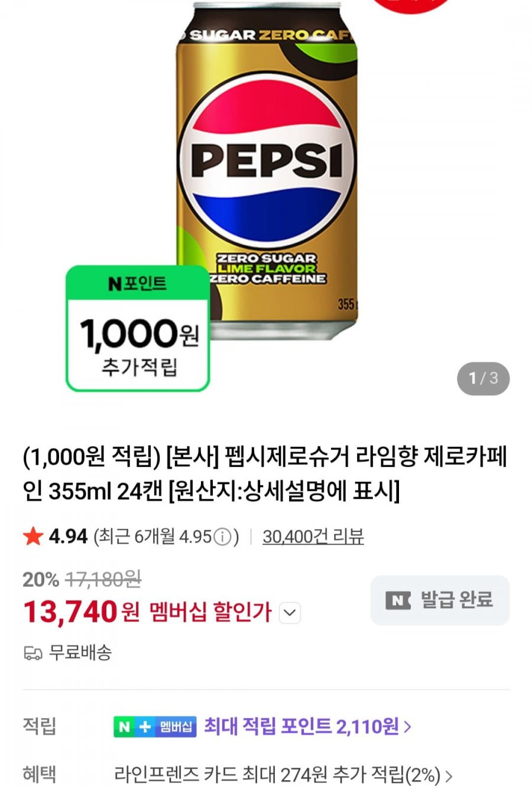532x786 pixels.
Task: Tap the struck-through 17,180원 original price
Action: (102, 580)
